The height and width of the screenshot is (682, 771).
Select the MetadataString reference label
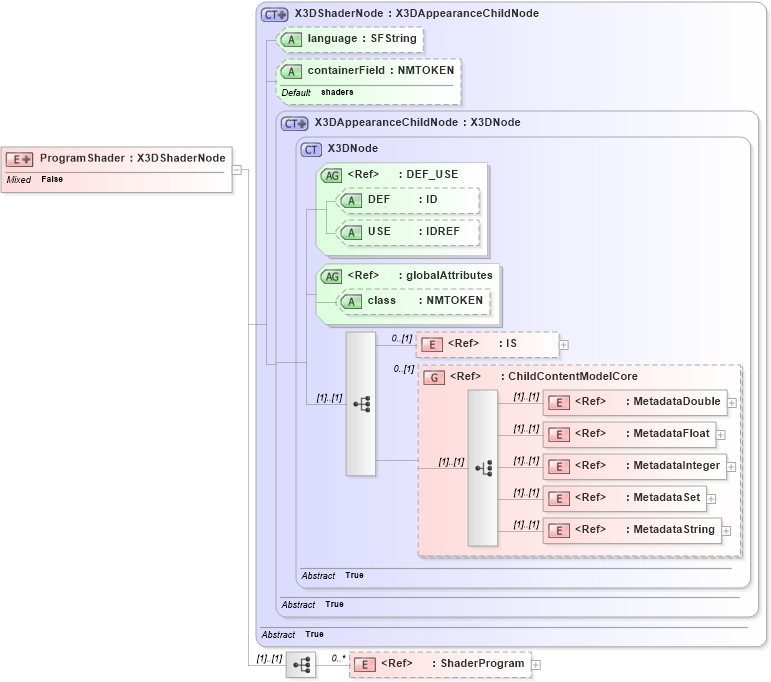(x=645, y=530)
